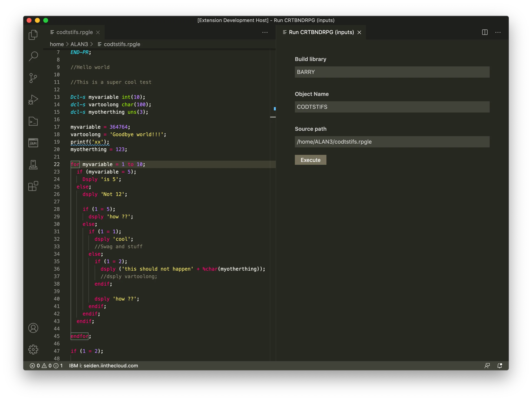Click the number 364764 on line 17

click(x=119, y=127)
